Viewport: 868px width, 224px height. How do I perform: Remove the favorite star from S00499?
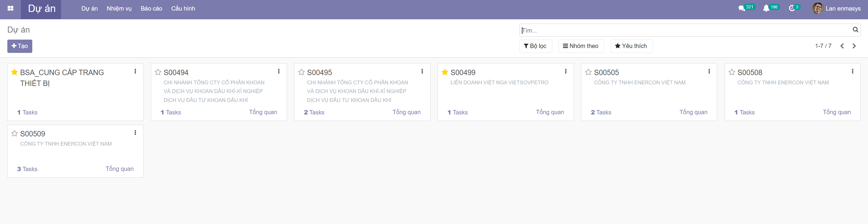click(445, 72)
